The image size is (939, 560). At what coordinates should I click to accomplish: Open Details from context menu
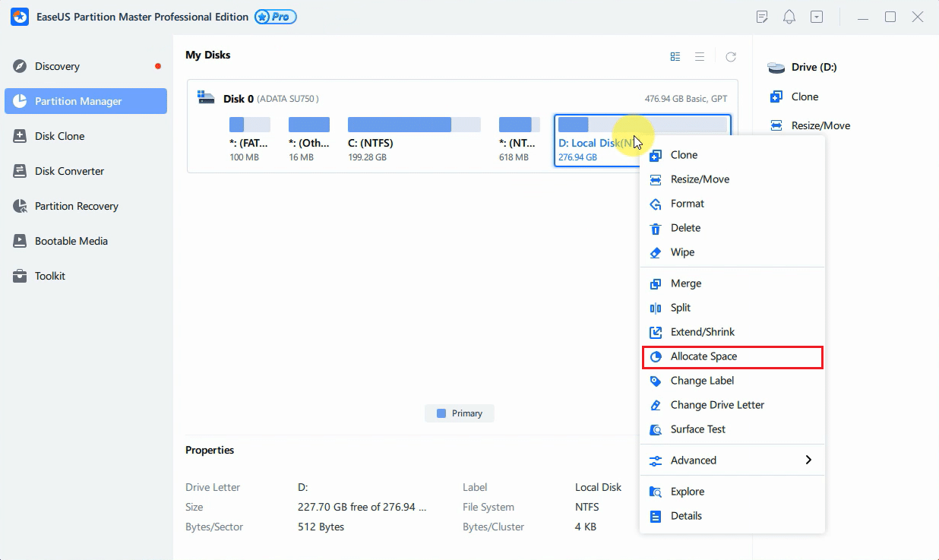[x=732, y=516]
